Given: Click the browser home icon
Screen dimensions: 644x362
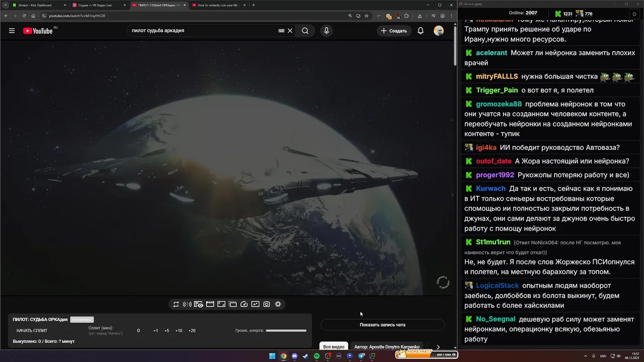Looking at the screenshot, I should (x=33, y=16).
